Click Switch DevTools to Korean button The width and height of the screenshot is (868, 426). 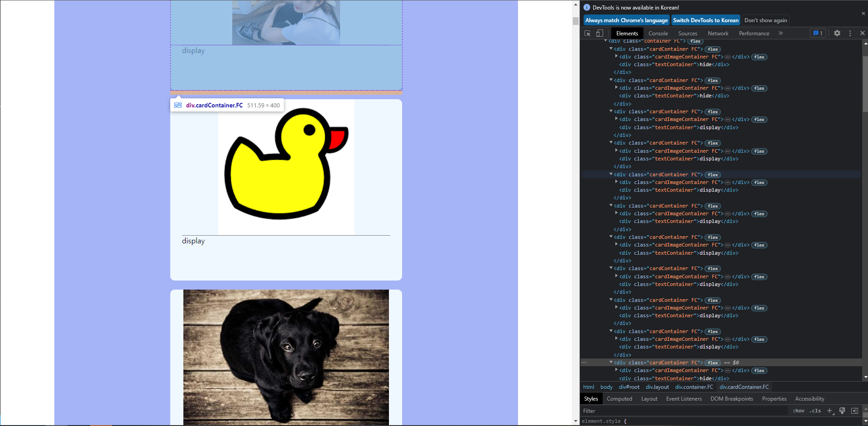coord(705,20)
